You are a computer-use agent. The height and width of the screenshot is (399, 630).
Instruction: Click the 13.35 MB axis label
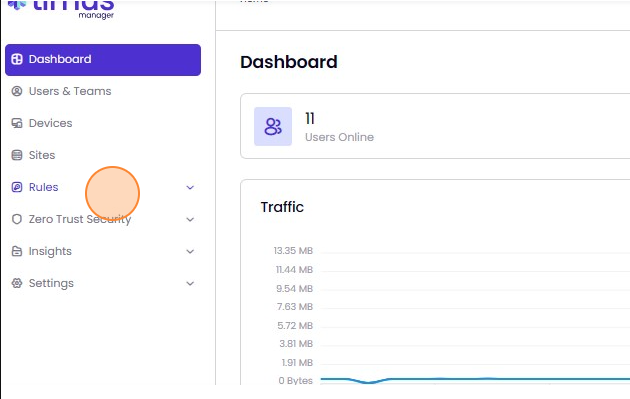[x=293, y=251]
